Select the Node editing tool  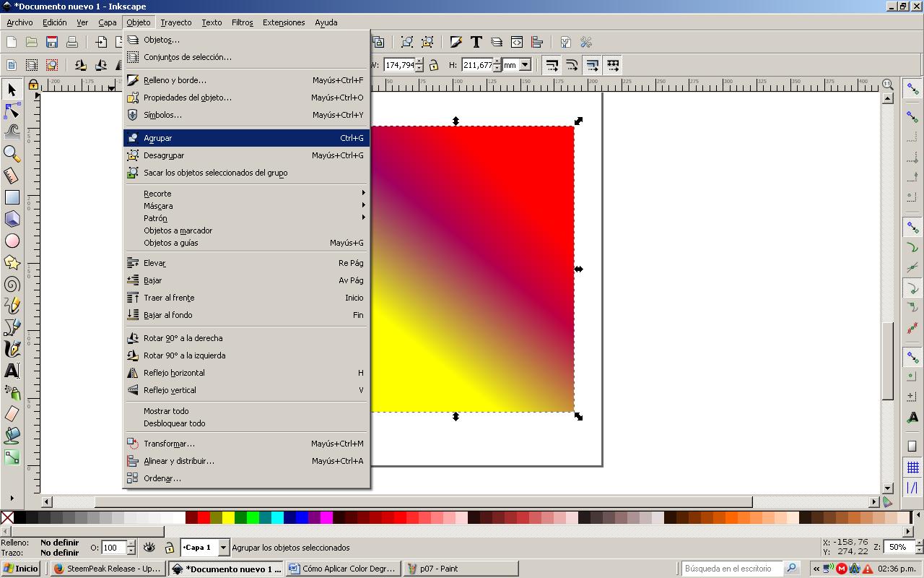click(x=12, y=111)
